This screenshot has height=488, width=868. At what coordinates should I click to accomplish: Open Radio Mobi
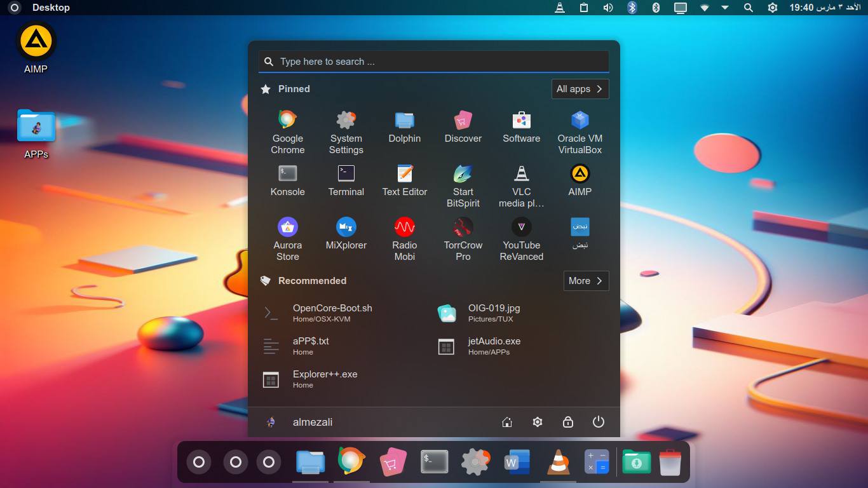click(404, 239)
